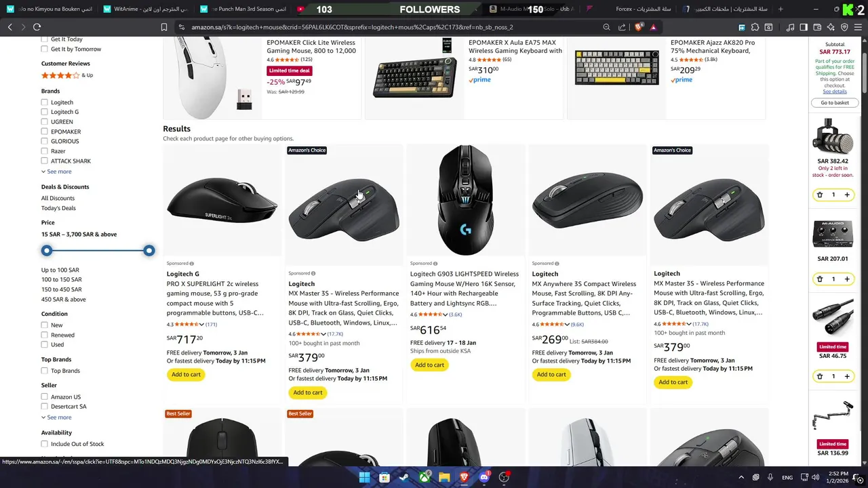
Task: Enable the Renewed condition filter
Action: point(45,335)
